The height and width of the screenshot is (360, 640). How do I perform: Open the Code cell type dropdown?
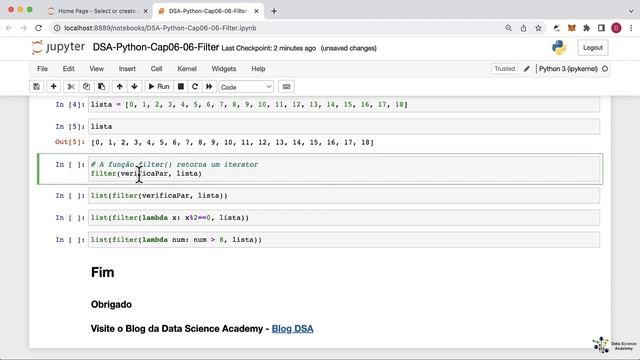[x=246, y=87]
